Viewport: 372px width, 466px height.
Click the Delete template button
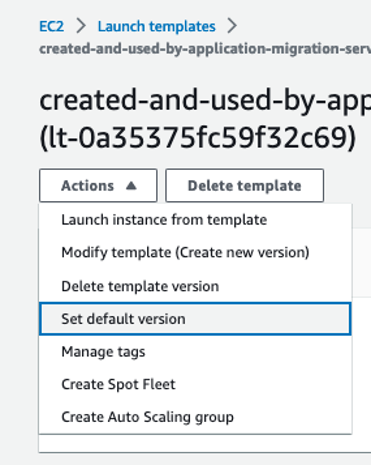point(244,186)
